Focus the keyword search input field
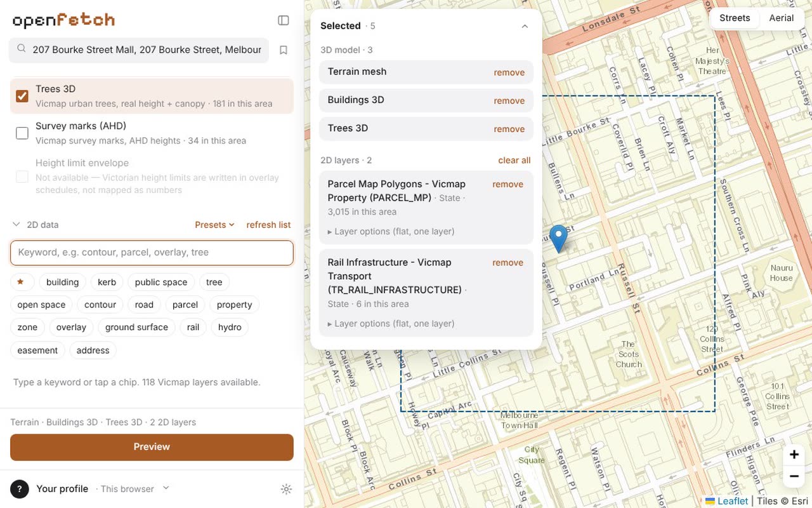This screenshot has height=508, width=812. coord(152,253)
